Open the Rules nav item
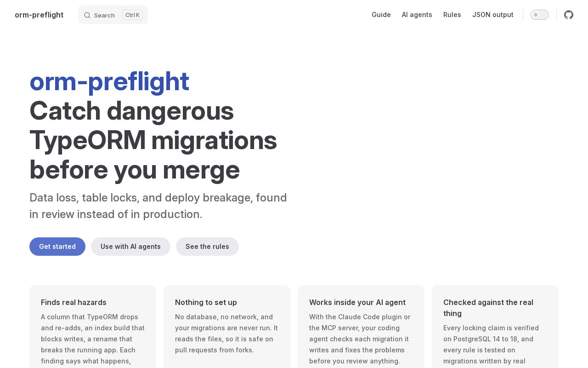Viewport: 588px width, 368px height. coord(452,15)
